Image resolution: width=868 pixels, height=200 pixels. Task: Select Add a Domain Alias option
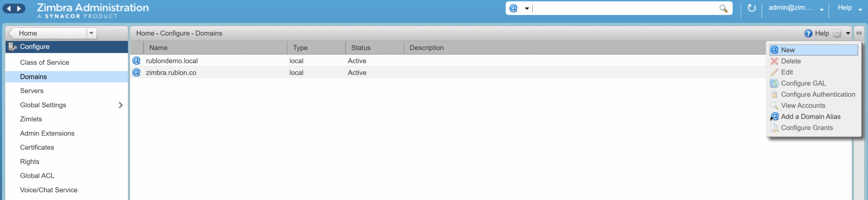click(810, 116)
